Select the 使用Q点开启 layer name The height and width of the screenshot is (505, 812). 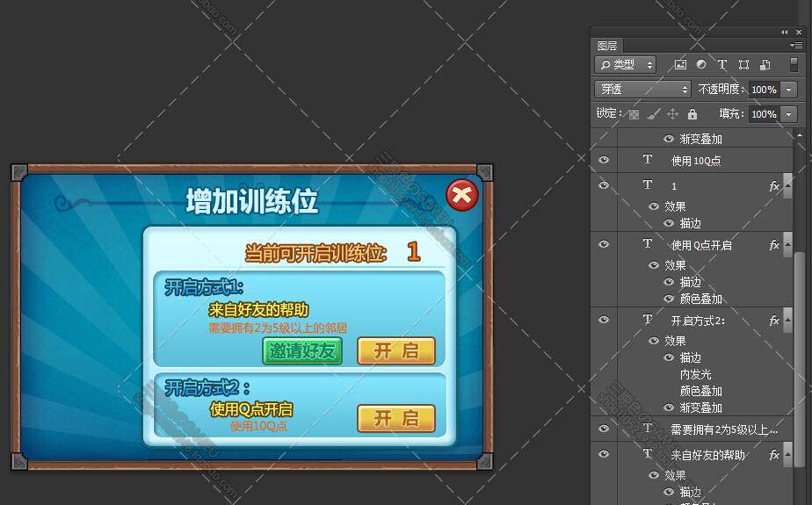[x=701, y=245]
